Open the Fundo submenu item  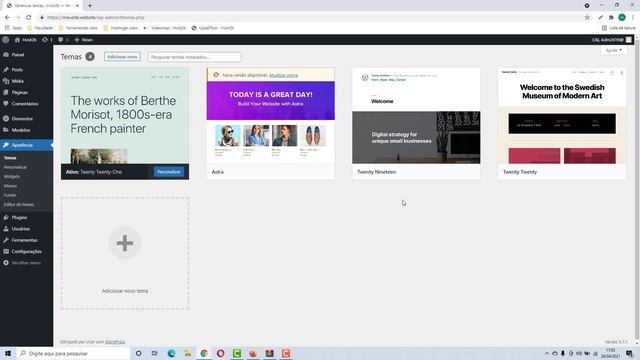click(10, 196)
